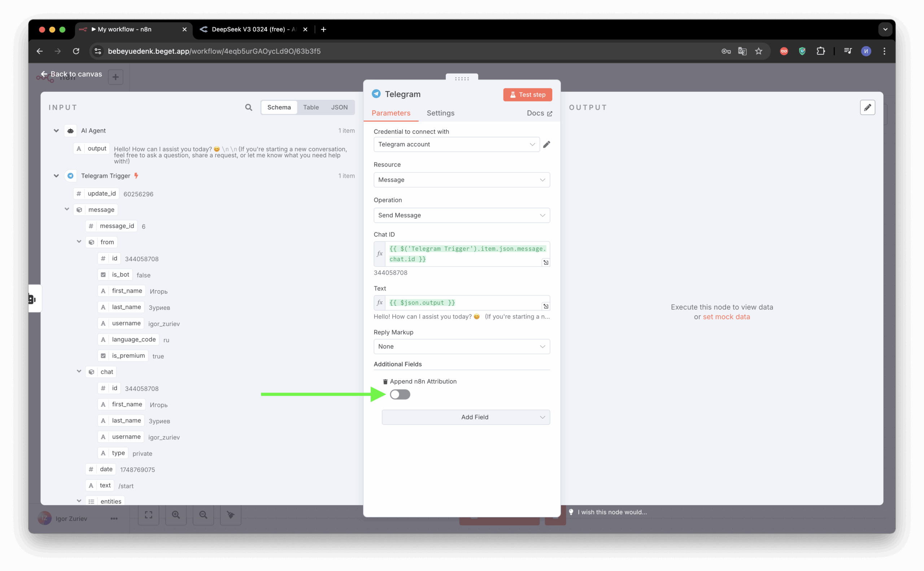Click the pencil icon to edit the Telegram credential

[x=546, y=144]
